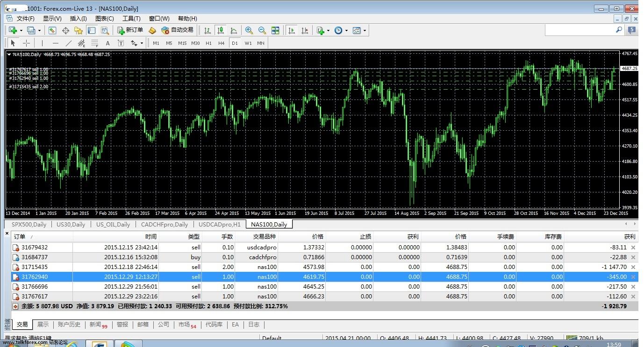The image size is (644, 347).
Task: Select the Fibonacci retracement tool
Action: [94, 43]
